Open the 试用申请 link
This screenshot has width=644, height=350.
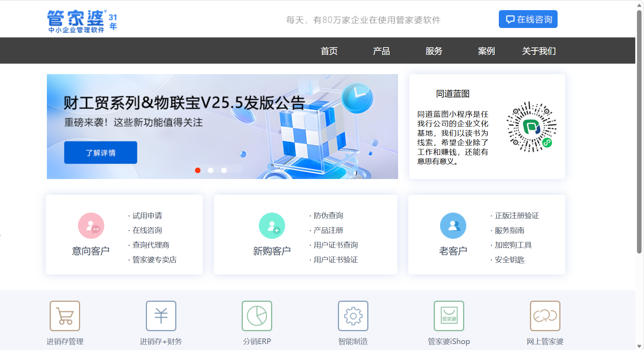tap(147, 216)
